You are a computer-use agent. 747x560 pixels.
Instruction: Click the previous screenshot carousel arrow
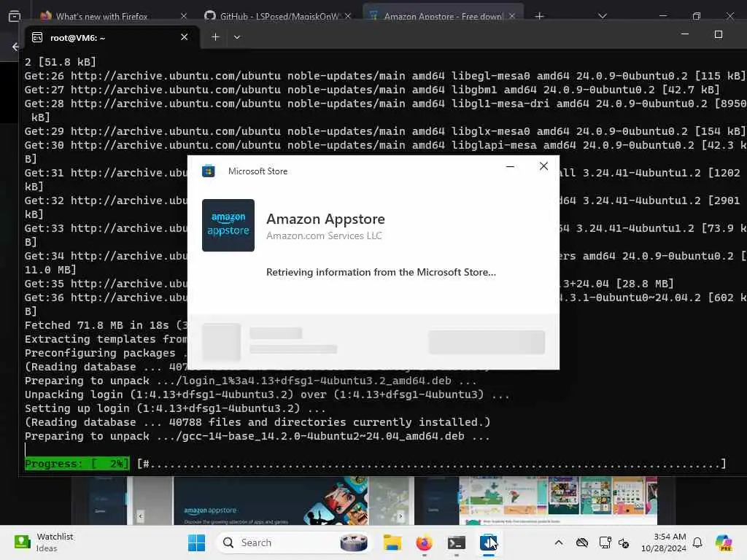click(x=140, y=516)
